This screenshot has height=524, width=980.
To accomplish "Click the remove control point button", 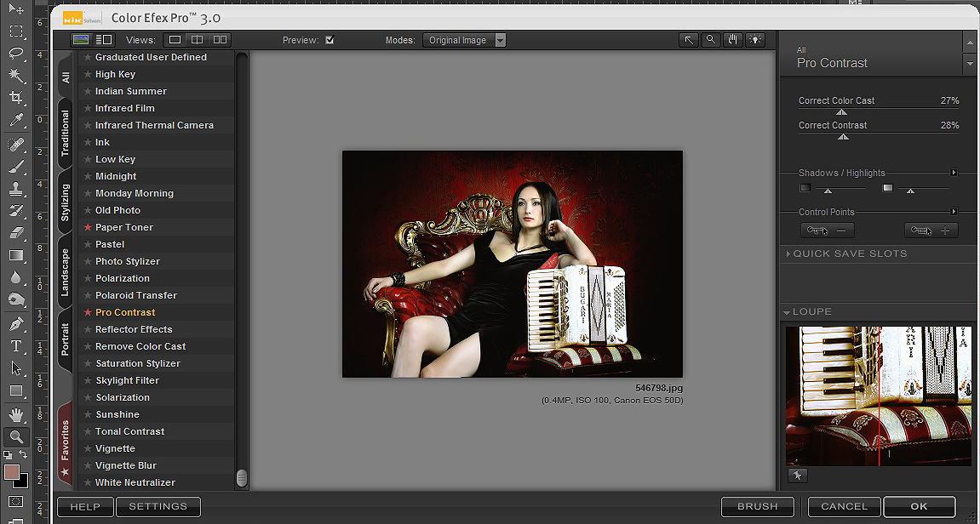I will click(827, 231).
